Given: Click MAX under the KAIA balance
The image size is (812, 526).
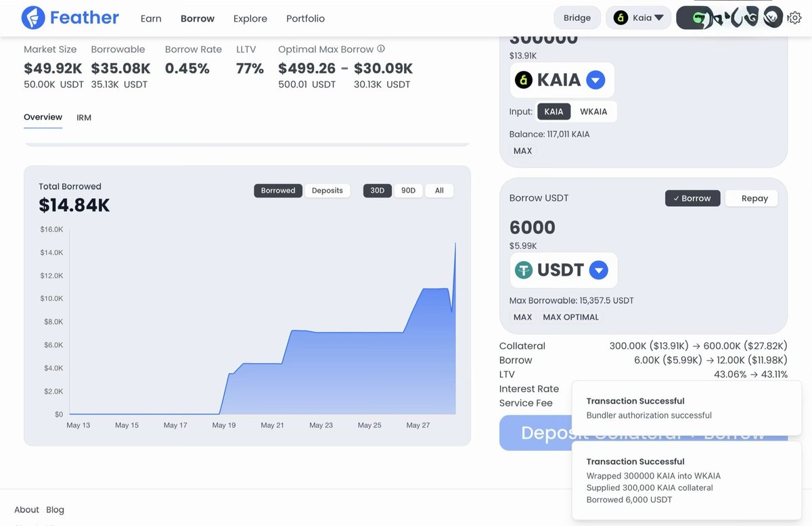Looking at the screenshot, I should point(522,151).
